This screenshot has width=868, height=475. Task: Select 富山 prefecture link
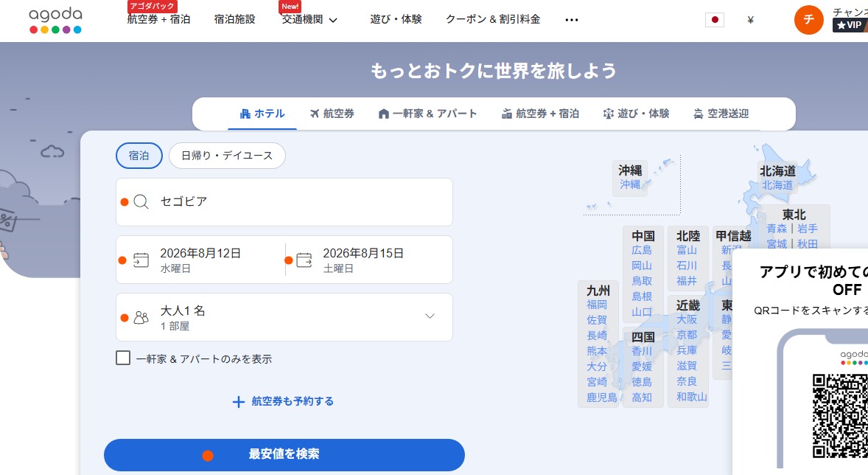pos(687,250)
